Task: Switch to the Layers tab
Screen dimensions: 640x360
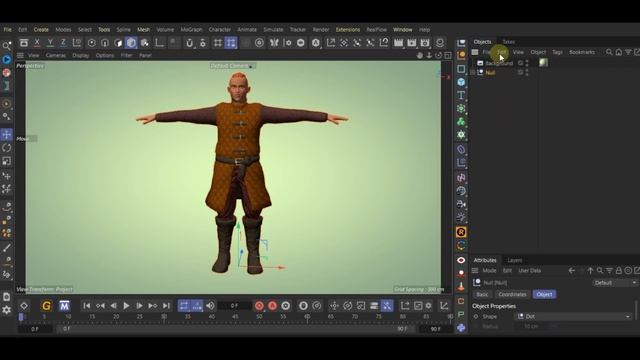Action: (x=514, y=260)
